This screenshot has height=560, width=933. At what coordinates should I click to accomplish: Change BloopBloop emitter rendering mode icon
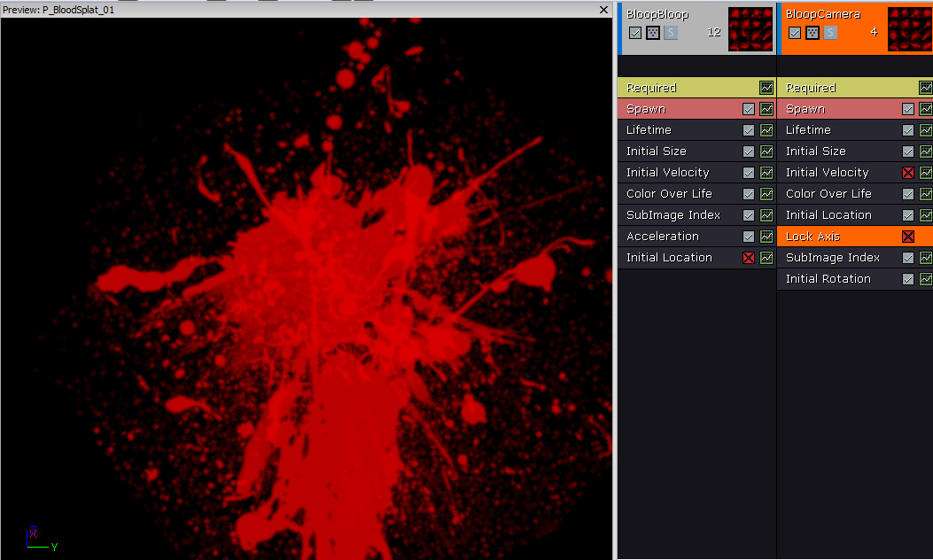click(653, 33)
